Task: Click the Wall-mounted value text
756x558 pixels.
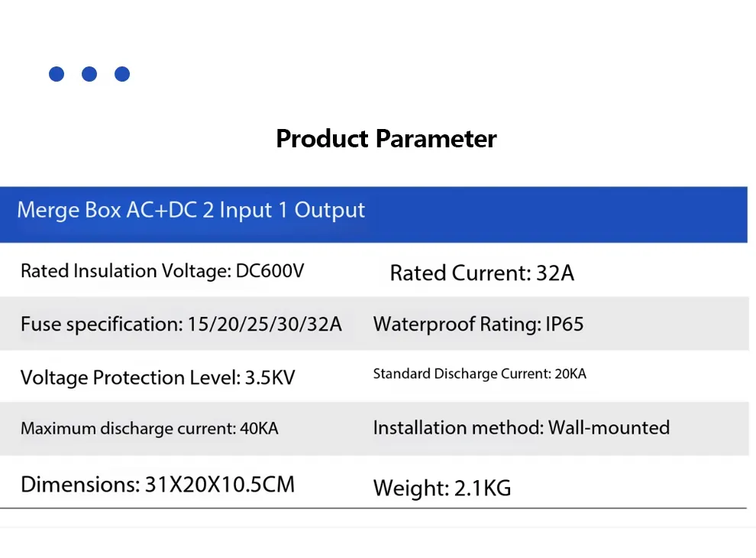Action: [x=609, y=428]
